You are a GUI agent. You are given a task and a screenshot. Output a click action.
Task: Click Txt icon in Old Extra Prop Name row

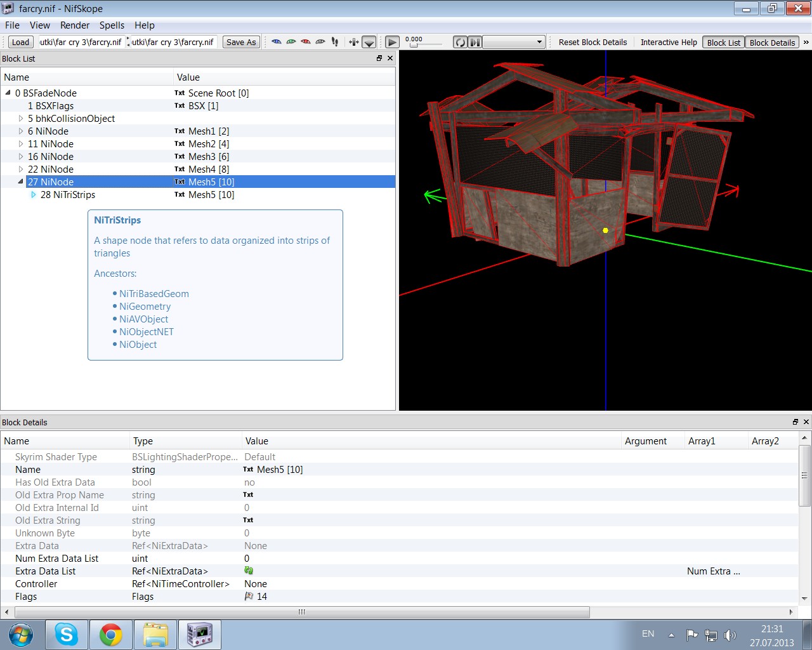pyautogui.click(x=248, y=494)
